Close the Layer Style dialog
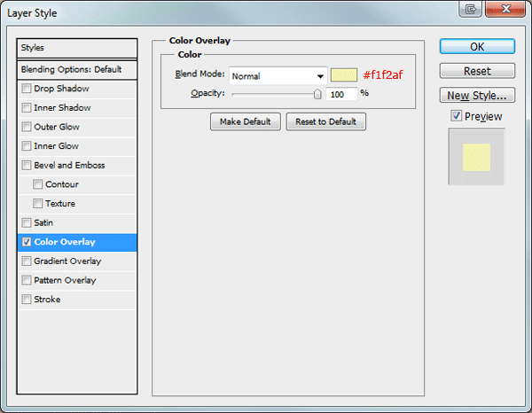 click(505, 9)
